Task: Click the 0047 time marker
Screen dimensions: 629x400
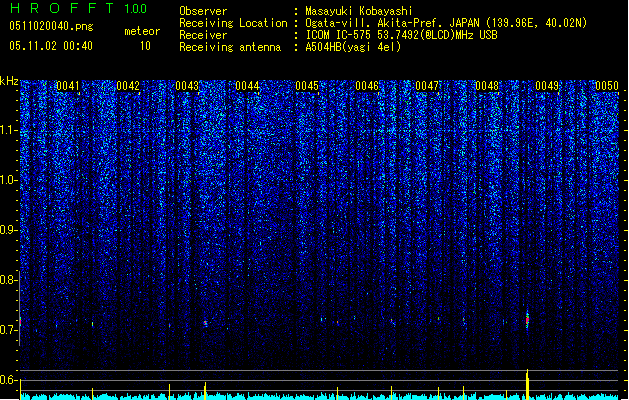Action: pyautogui.click(x=427, y=86)
